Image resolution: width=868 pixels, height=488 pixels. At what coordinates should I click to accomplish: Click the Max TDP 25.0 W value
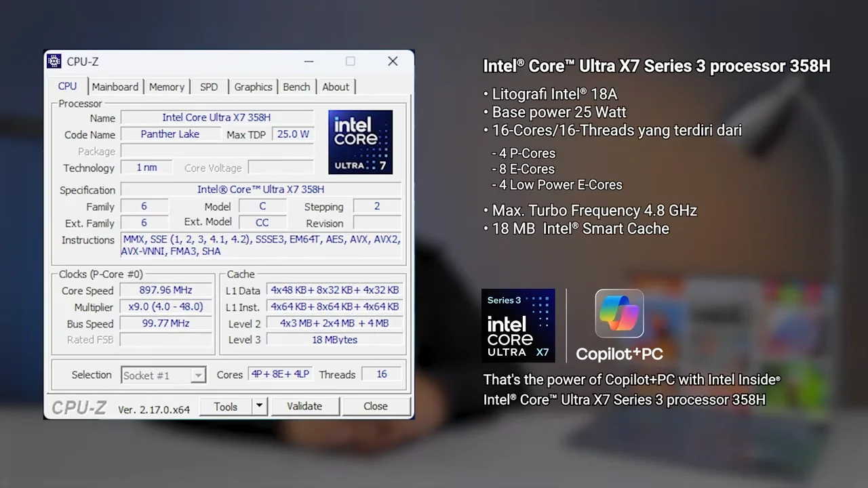(x=293, y=134)
